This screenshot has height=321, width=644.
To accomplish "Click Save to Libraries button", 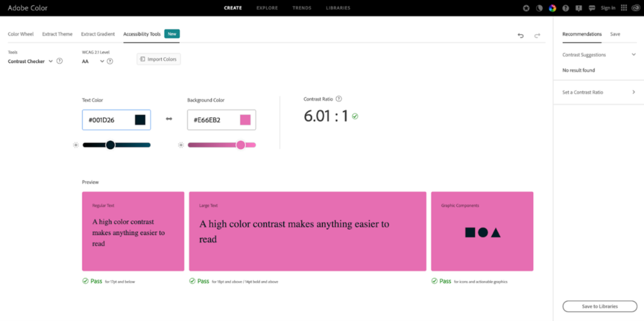I will [599, 306].
